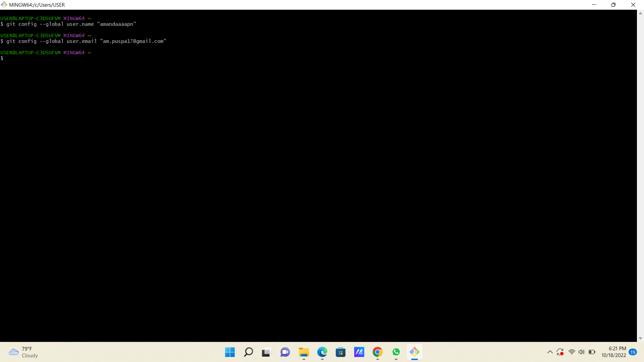Toggle Task View from the taskbar
The height and width of the screenshot is (362, 644).
tap(266, 352)
